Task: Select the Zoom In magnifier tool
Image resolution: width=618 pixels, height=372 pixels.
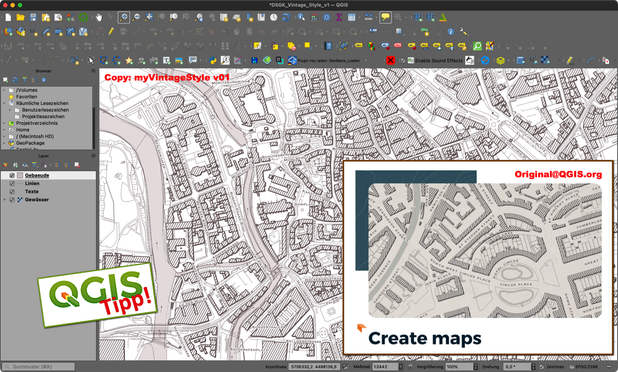Action: click(x=123, y=17)
